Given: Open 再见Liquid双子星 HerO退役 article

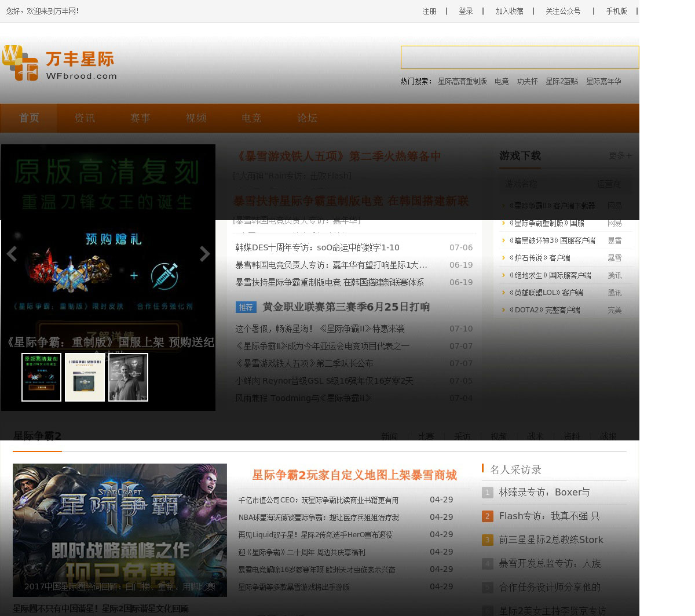Looking at the screenshot, I should 315,535.
